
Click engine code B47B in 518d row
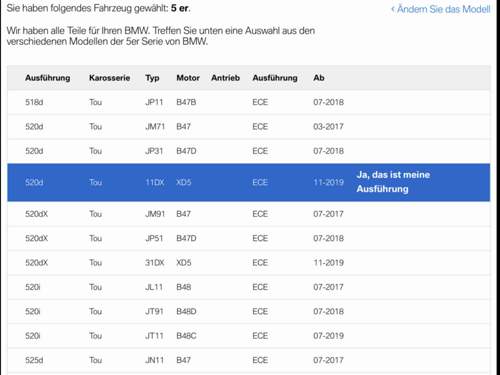[x=186, y=102]
